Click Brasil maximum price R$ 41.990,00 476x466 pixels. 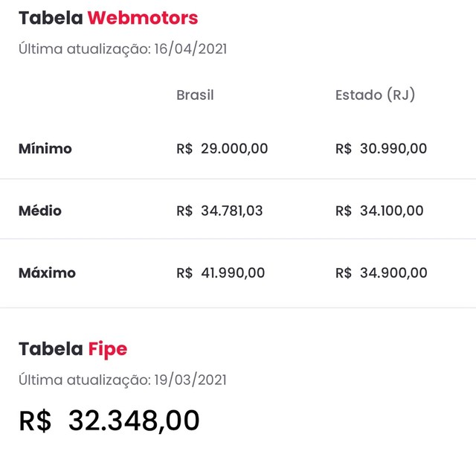pyautogui.click(x=221, y=272)
